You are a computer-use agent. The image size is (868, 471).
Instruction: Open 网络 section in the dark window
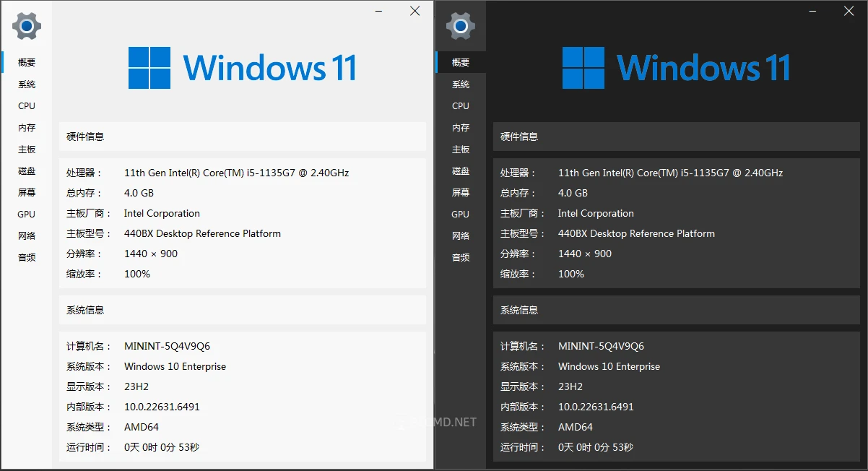click(x=461, y=236)
